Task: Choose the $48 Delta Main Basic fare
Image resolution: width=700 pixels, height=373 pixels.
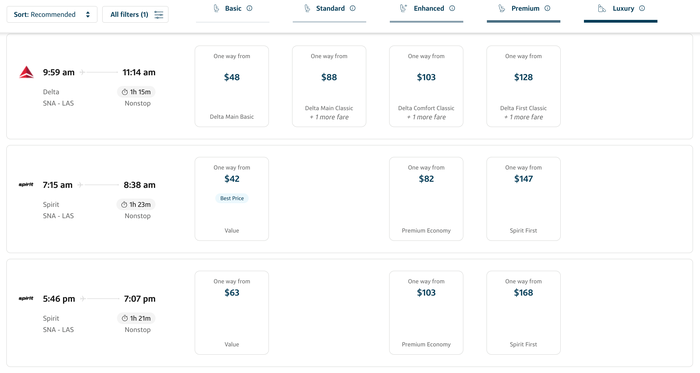Action: 232,86
